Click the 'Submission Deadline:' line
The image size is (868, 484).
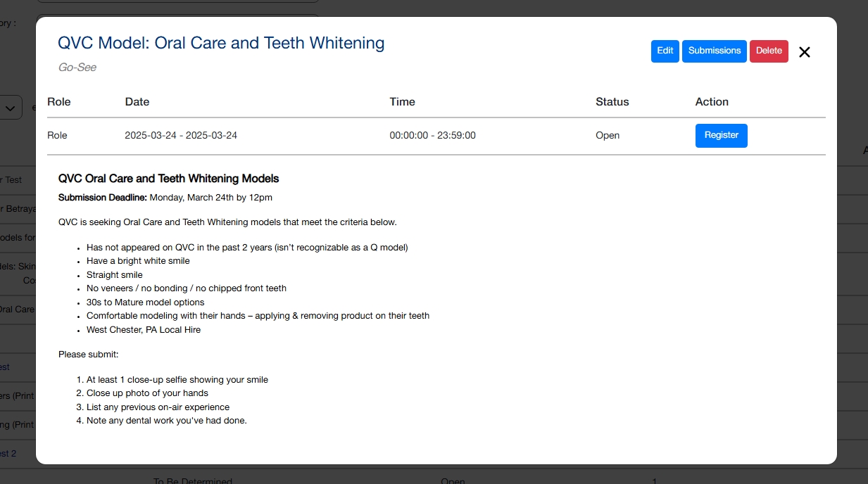[165, 198]
